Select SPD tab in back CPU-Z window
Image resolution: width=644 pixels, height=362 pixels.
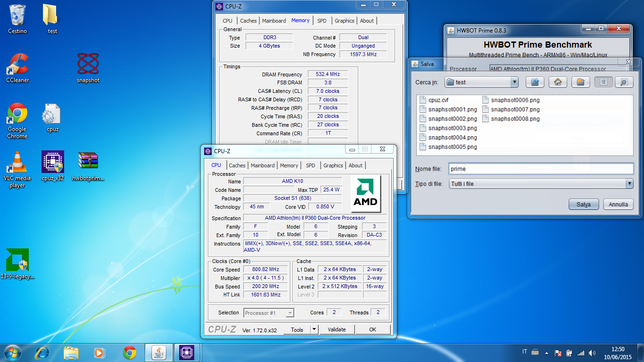322,21
